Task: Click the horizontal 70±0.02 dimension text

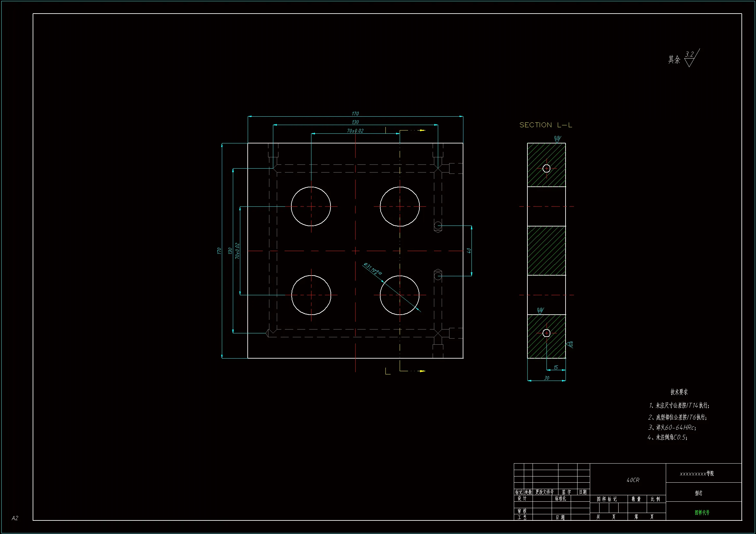Action: (355, 131)
